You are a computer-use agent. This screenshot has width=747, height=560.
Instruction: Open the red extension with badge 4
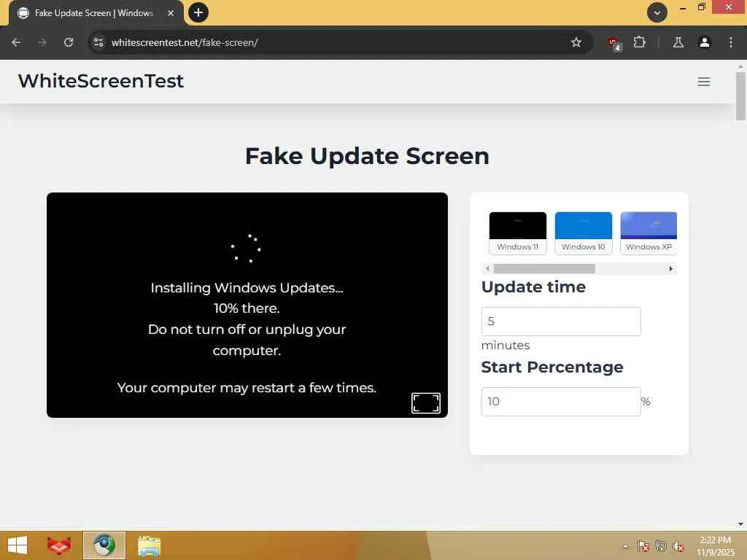tap(614, 43)
